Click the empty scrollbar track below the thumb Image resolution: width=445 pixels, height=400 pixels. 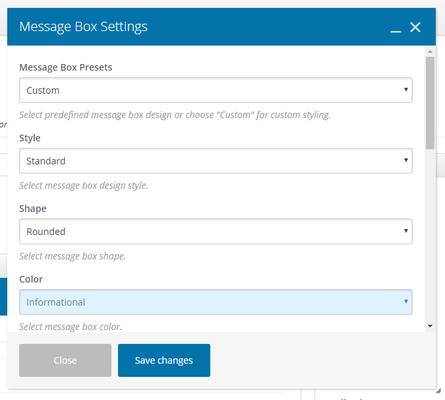tap(430, 235)
